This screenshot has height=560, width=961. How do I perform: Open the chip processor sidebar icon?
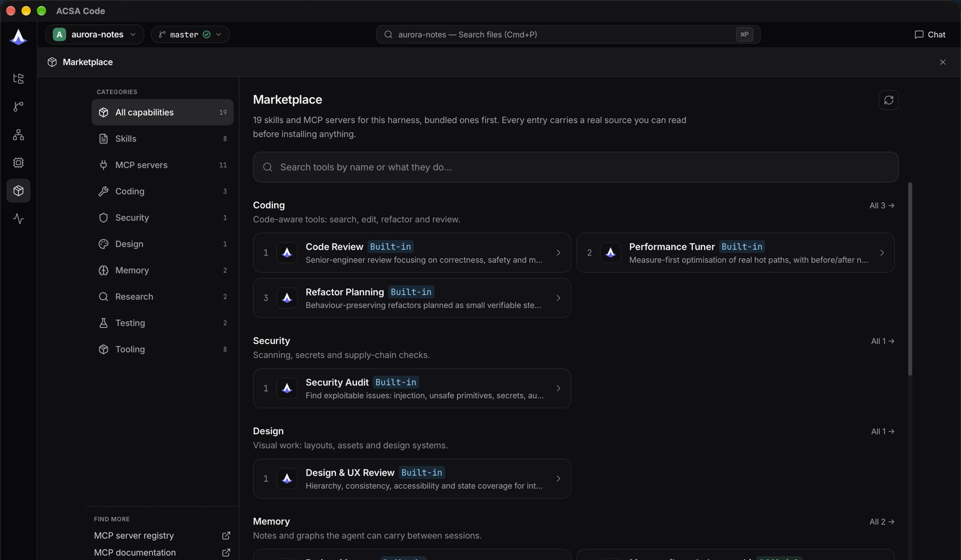coord(18,163)
